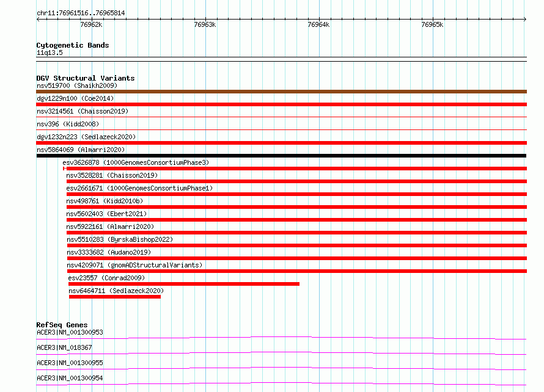Image resolution: width=544 pixels, height=392 pixels.
Task: Click the RefSeq Genes track title
Action: click(62, 325)
